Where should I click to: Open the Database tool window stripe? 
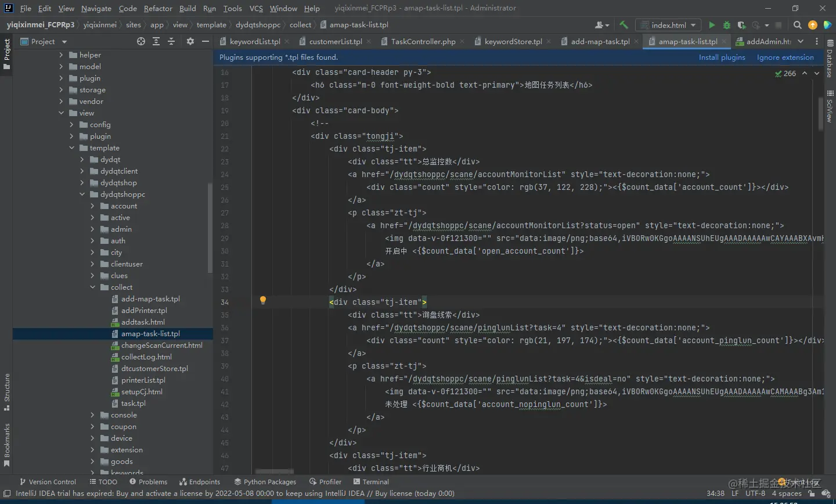tap(830, 59)
